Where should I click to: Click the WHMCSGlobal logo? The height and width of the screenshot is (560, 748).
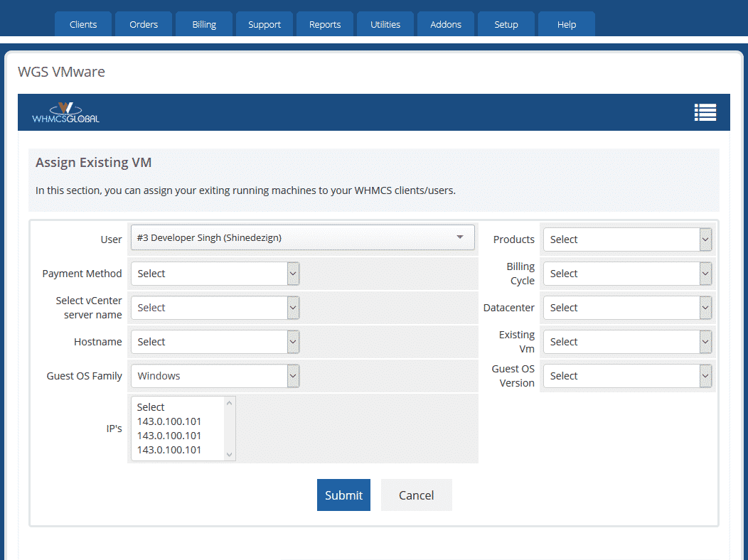coord(65,112)
